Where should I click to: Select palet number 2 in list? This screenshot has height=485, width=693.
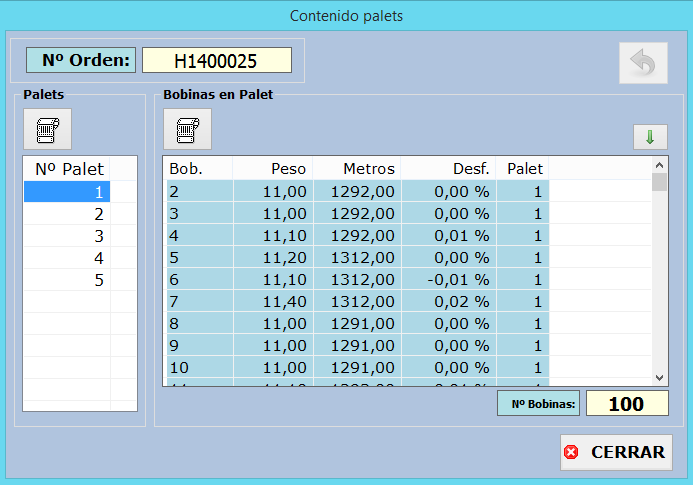tap(67, 214)
